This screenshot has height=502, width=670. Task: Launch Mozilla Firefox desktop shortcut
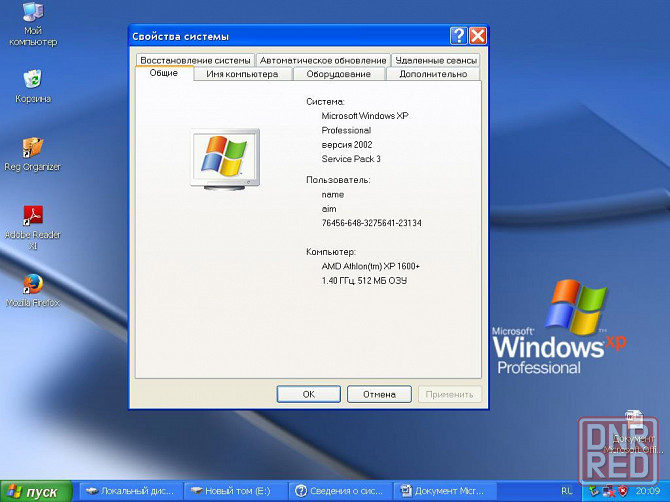pyautogui.click(x=33, y=291)
